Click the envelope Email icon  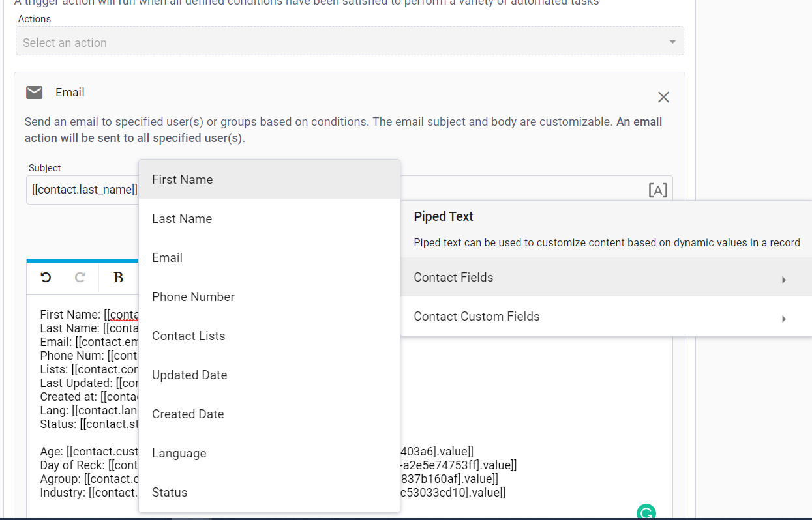[34, 93]
